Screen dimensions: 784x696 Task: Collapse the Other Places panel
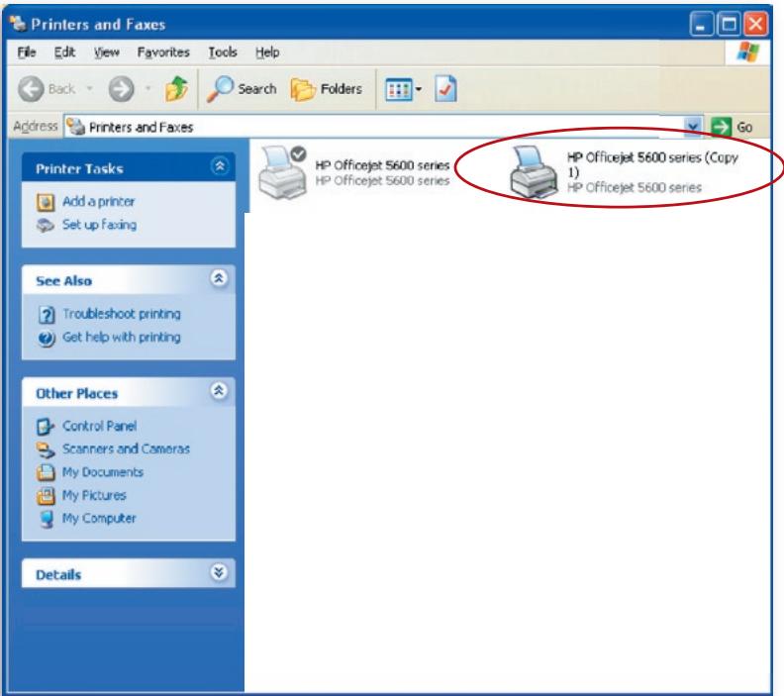(x=219, y=390)
